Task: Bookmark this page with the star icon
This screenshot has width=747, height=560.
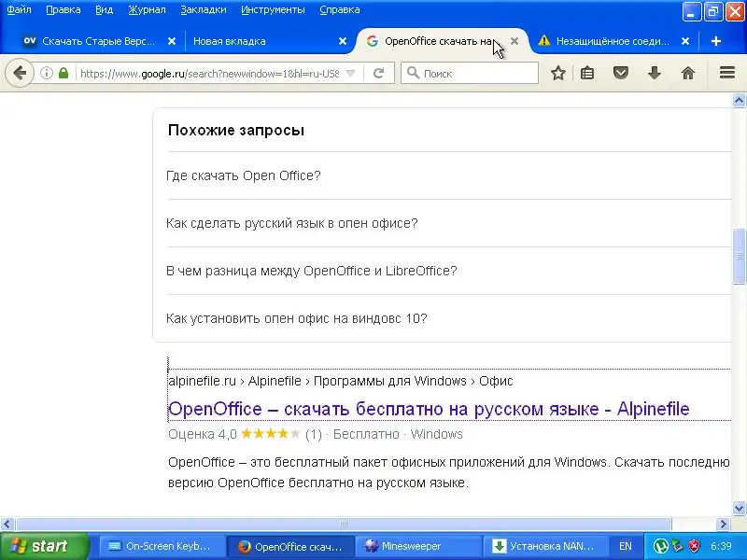Action: [x=558, y=73]
